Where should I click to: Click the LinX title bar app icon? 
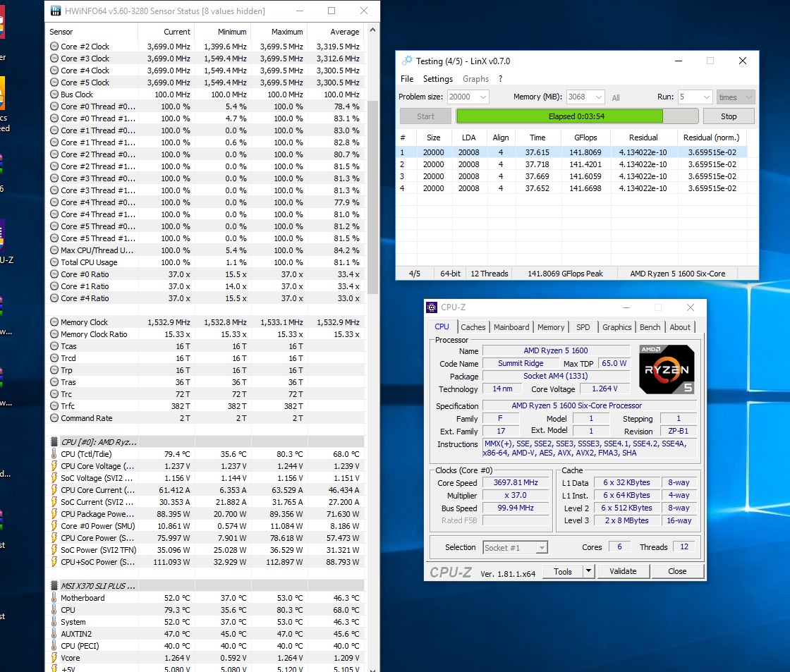pos(406,61)
